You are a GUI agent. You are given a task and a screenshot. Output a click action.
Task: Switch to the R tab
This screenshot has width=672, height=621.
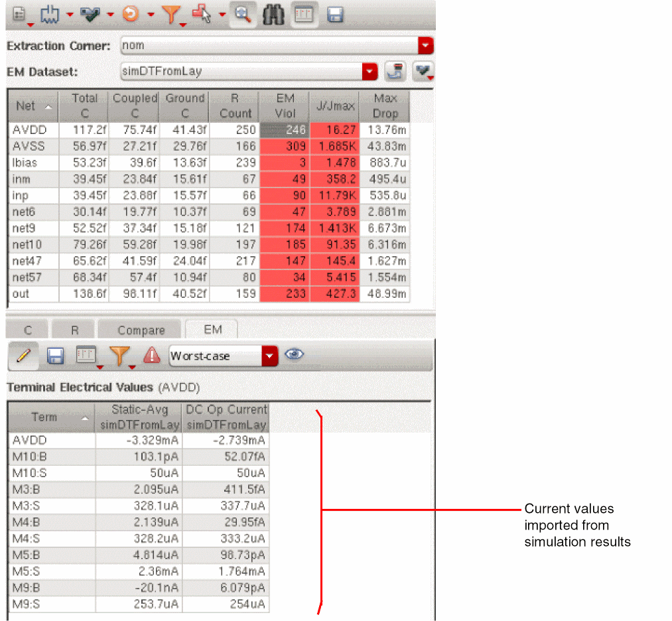click(x=74, y=330)
